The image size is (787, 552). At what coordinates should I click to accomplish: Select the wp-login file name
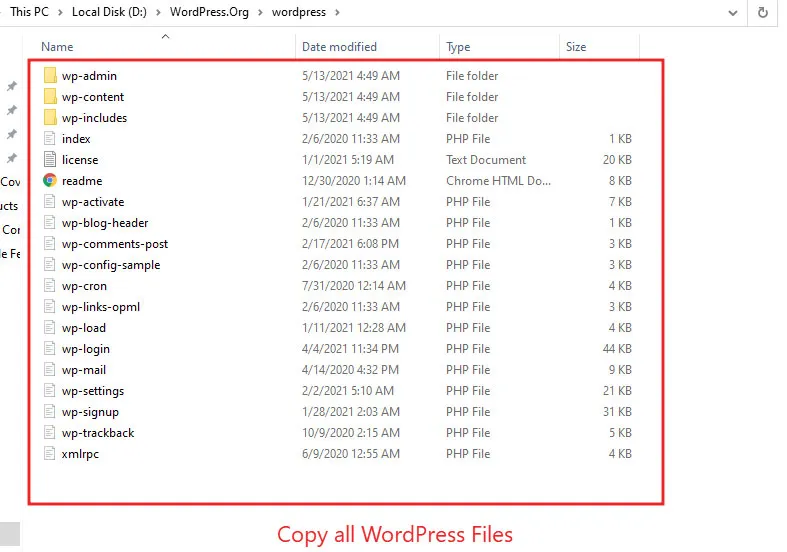coord(86,349)
